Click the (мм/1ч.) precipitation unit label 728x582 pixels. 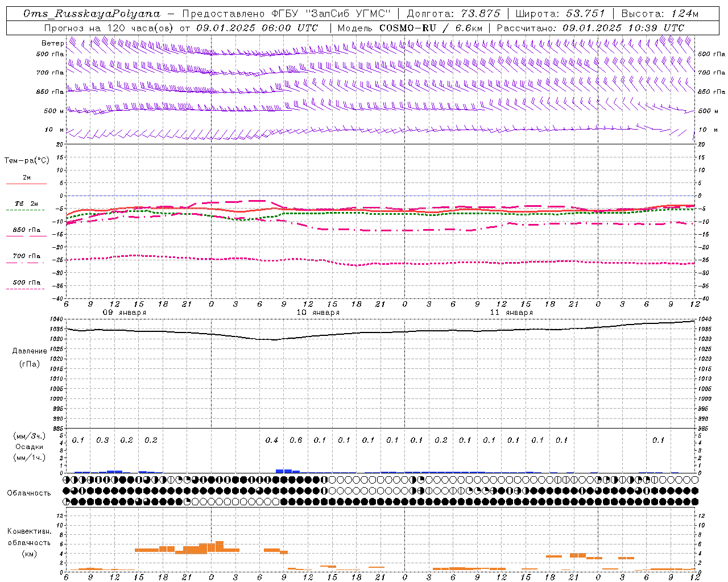(x=30, y=458)
